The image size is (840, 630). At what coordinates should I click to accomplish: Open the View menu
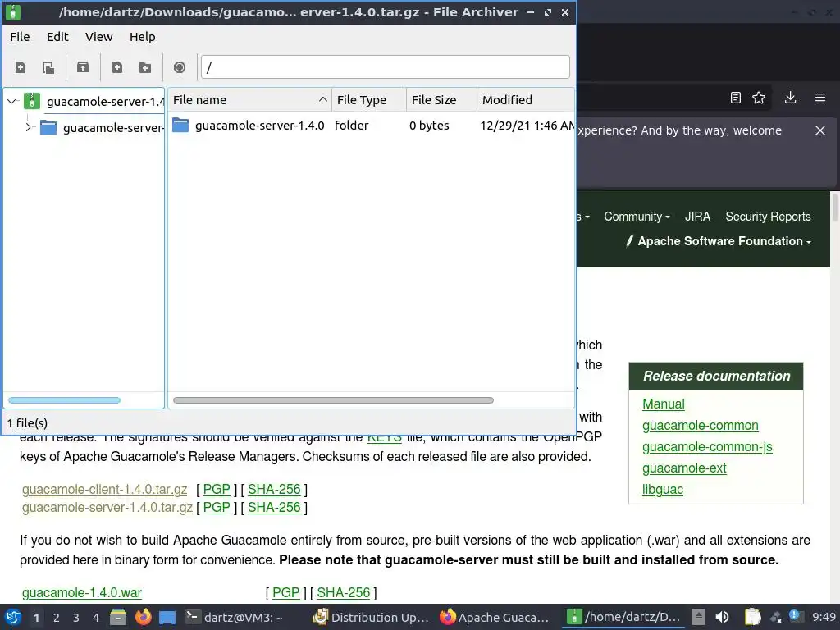[x=98, y=36]
